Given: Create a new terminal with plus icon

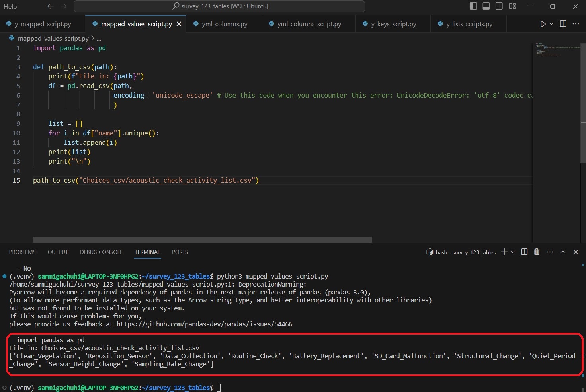Looking at the screenshot, I should tap(504, 252).
